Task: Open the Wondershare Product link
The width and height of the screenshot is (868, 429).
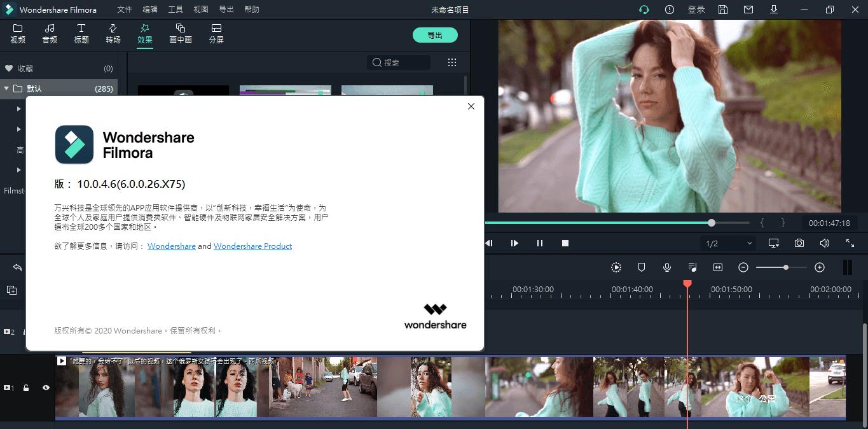Action: (252, 246)
